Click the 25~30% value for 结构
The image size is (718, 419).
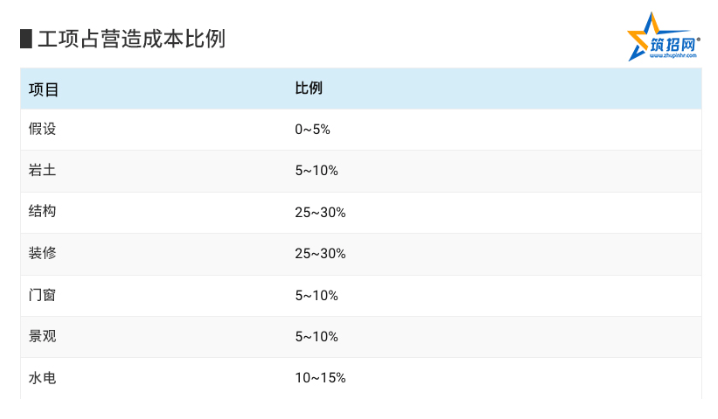pyautogui.click(x=320, y=212)
